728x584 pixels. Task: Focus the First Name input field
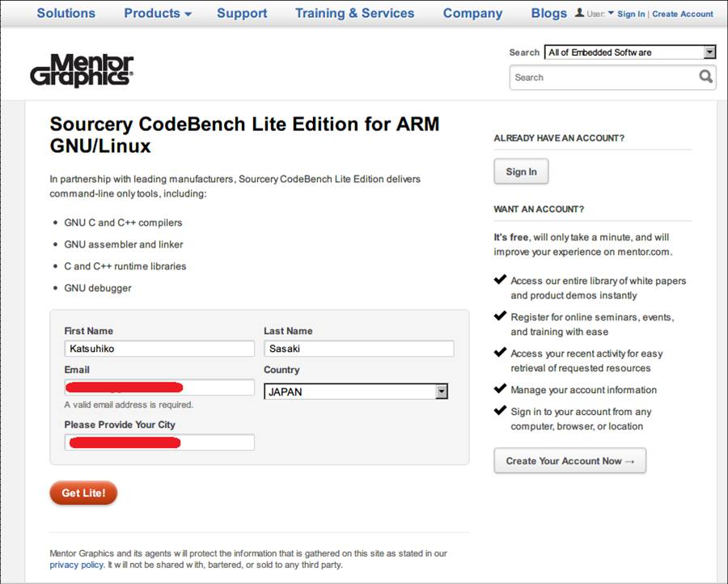[159, 349]
